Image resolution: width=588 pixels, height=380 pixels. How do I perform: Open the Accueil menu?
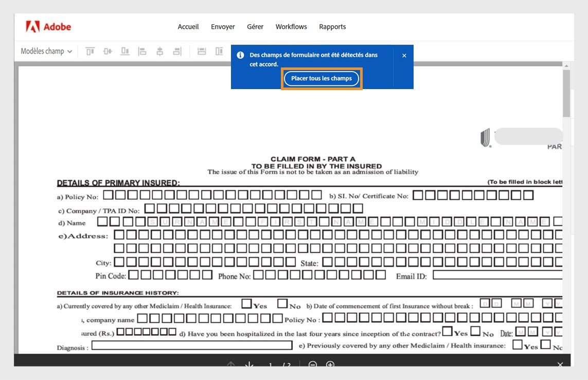[188, 27]
